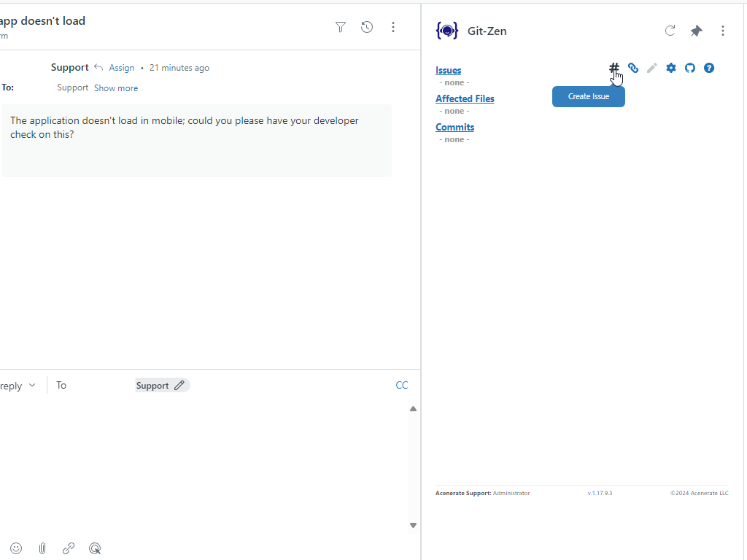Click the GitHub logo icon

click(690, 68)
